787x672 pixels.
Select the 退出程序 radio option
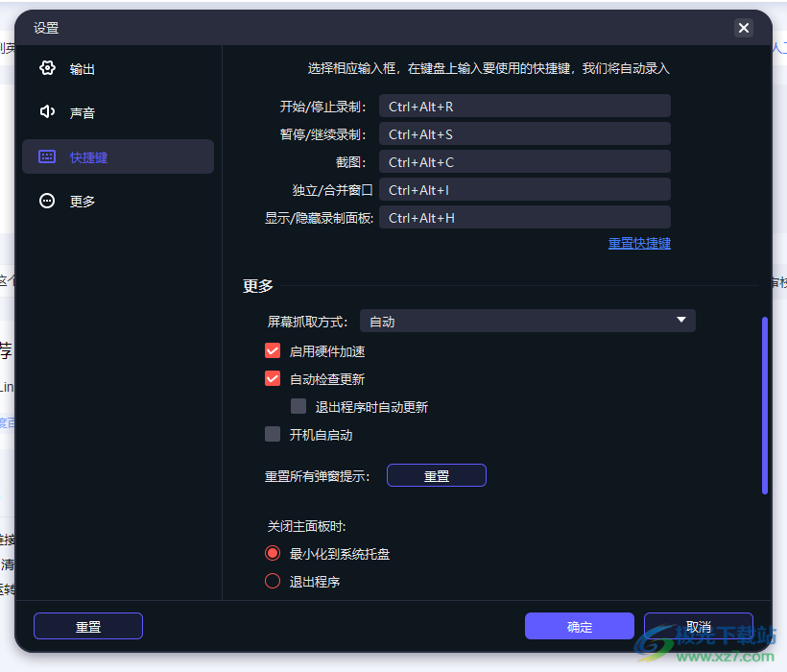(272, 580)
